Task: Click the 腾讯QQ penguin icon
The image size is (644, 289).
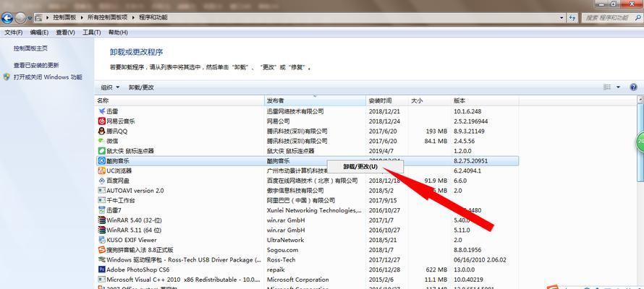Action: (102, 131)
